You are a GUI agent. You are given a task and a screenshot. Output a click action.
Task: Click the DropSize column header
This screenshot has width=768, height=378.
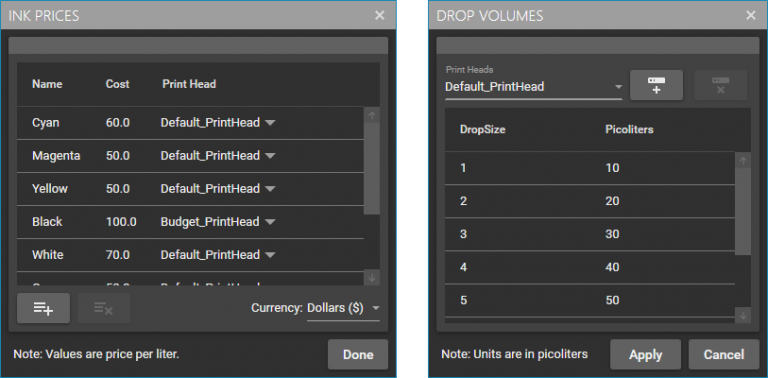click(x=482, y=130)
